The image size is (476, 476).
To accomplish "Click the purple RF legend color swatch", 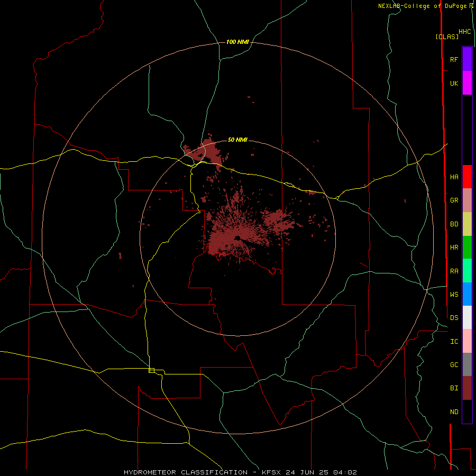I will [467, 59].
